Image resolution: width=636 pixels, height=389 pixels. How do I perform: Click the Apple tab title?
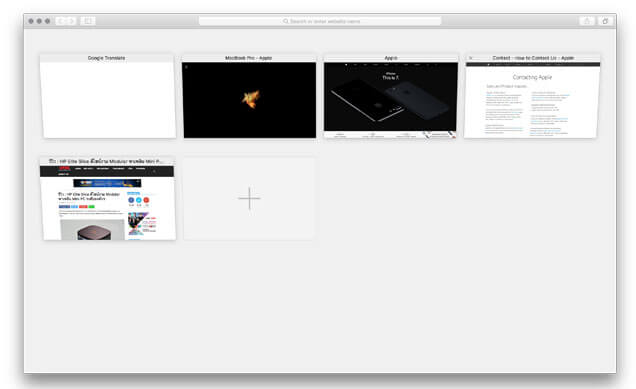click(x=391, y=58)
